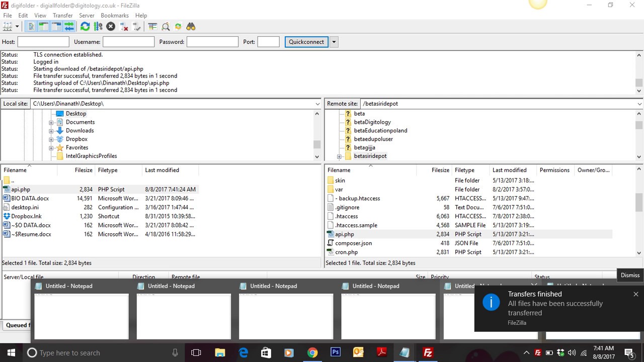644x362 pixels.
Task: Open the View menu
Action: point(40,16)
